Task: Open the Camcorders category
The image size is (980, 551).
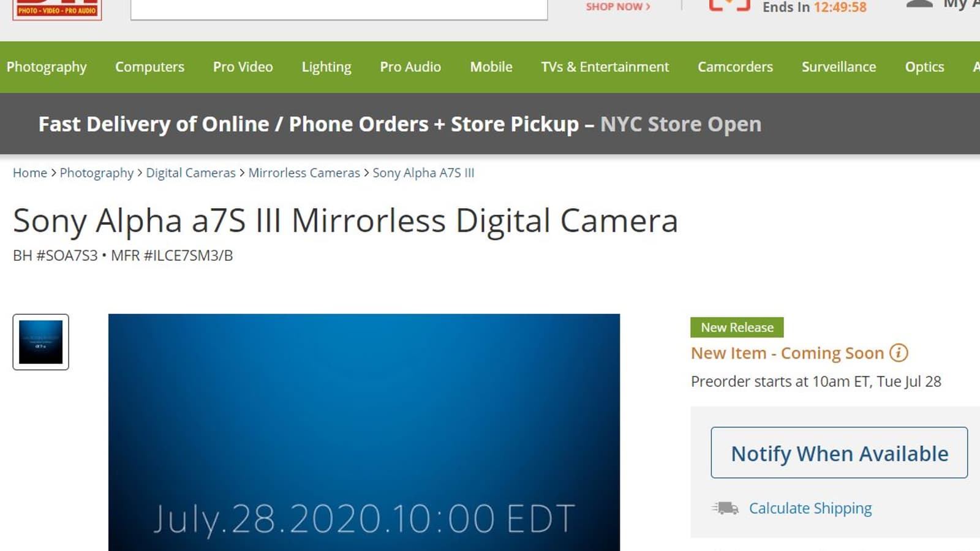Action: (x=735, y=67)
